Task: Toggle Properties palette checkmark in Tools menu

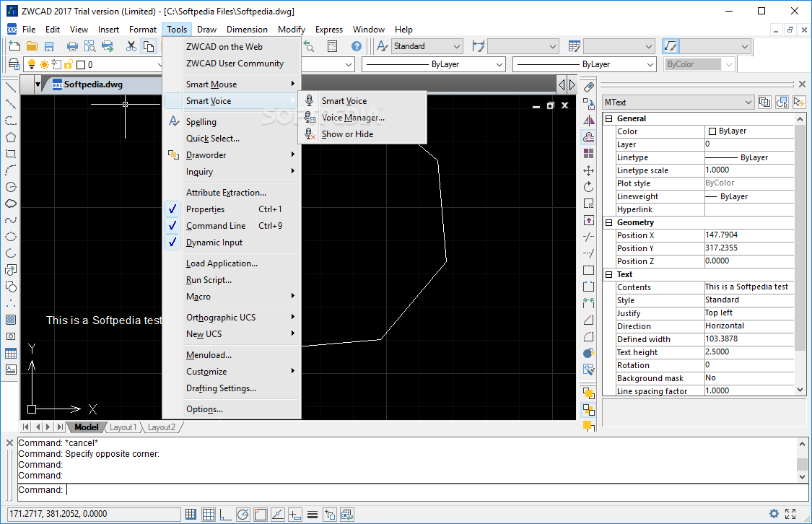Action: coord(173,209)
